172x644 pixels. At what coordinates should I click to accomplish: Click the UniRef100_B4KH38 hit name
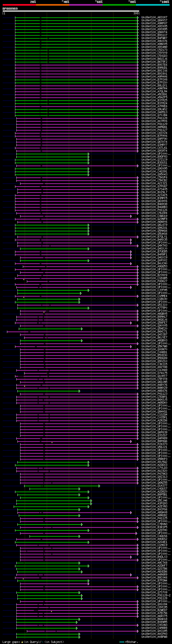[x=154, y=204]
